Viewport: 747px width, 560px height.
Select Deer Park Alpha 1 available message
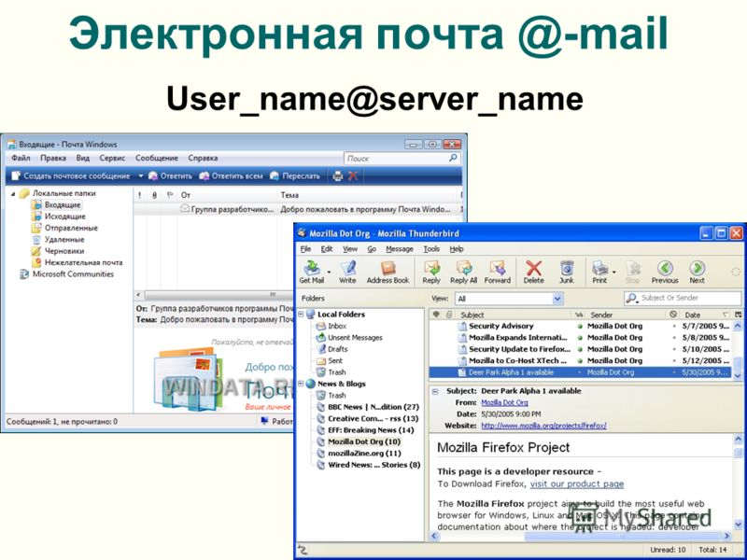coord(580,372)
